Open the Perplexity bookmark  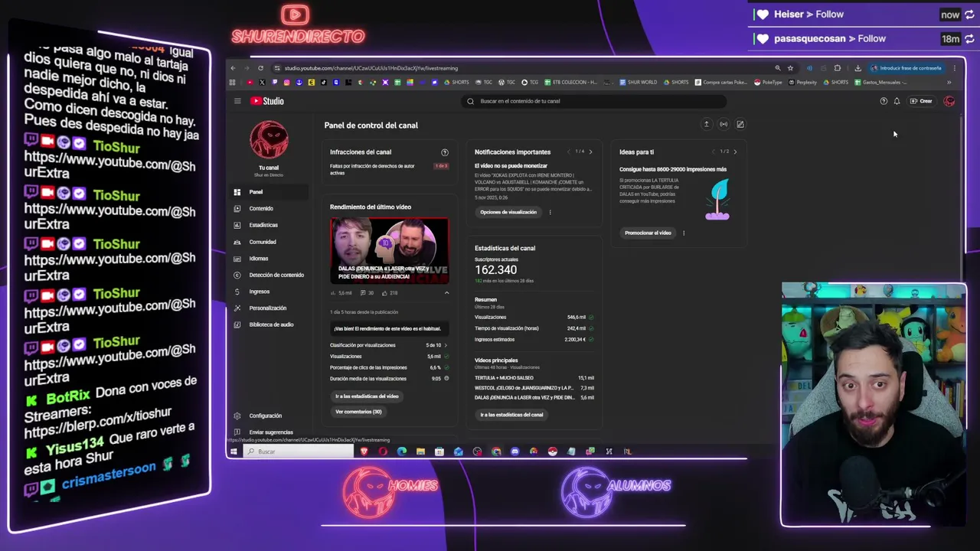[x=802, y=82]
